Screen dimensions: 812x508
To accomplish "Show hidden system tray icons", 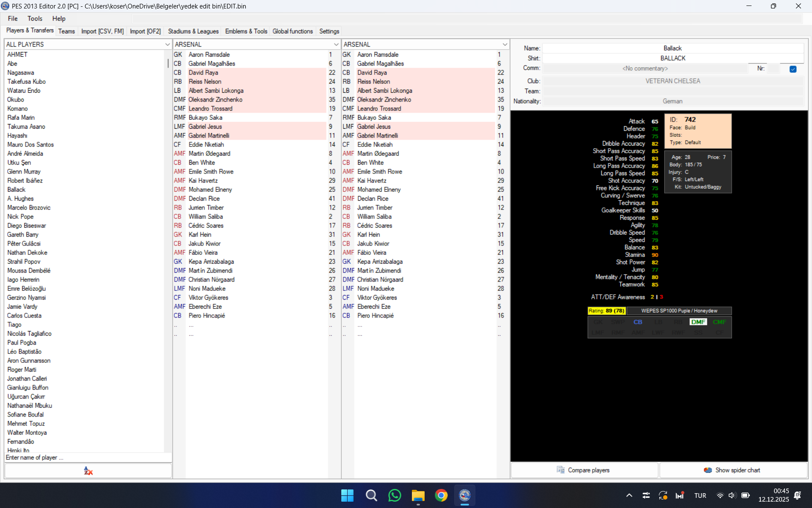I will [629, 495].
